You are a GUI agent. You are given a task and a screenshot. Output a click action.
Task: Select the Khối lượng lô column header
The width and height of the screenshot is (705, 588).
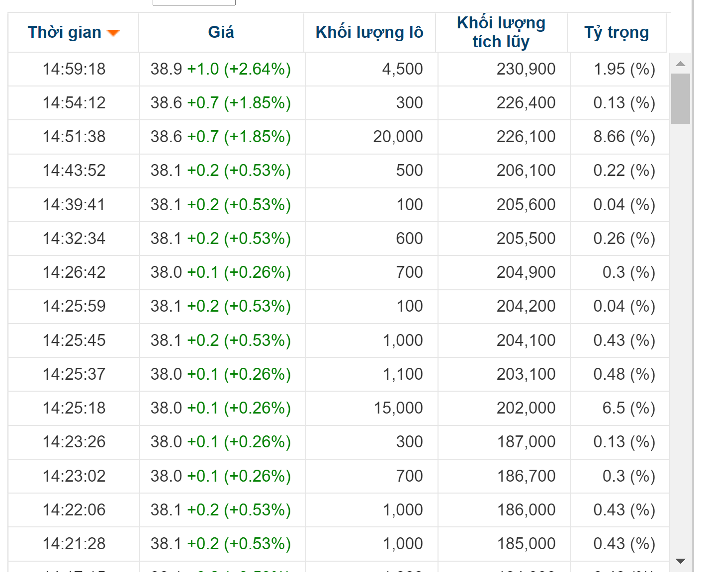pos(369,32)
